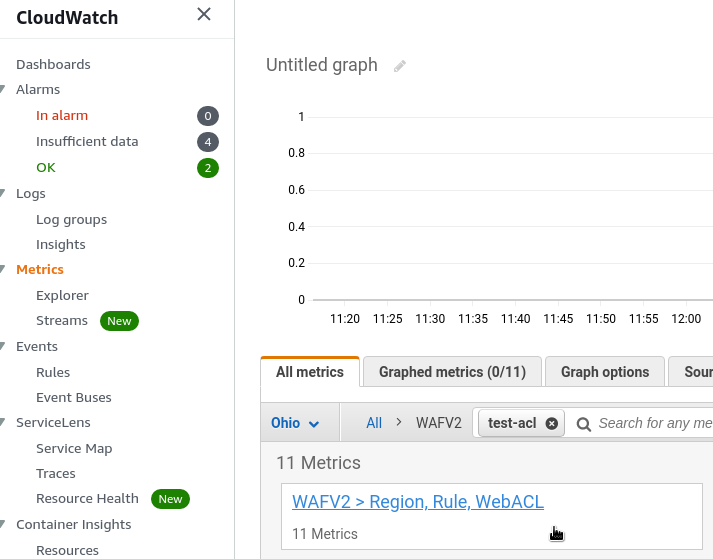Click the OK count badge 2

[208, 168]
